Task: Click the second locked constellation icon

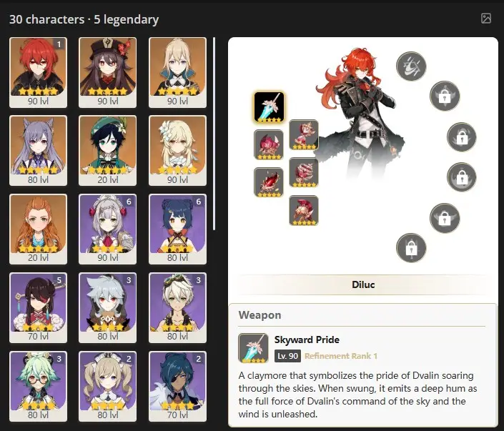Action: [462, 137]
